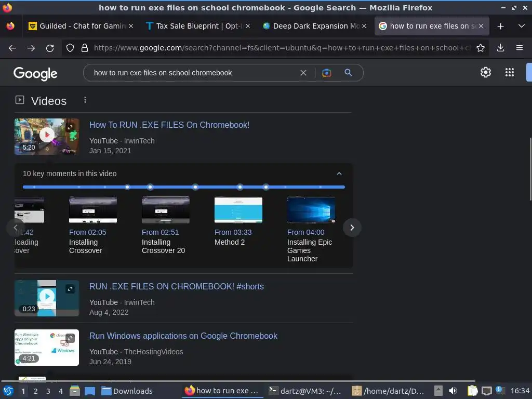Submit search with magnifying glass icon

tap(348, 73)
